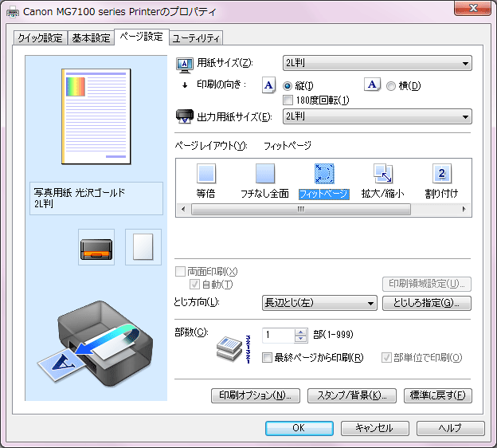Click layout list scroll left arrow

[x=183, y=209]
